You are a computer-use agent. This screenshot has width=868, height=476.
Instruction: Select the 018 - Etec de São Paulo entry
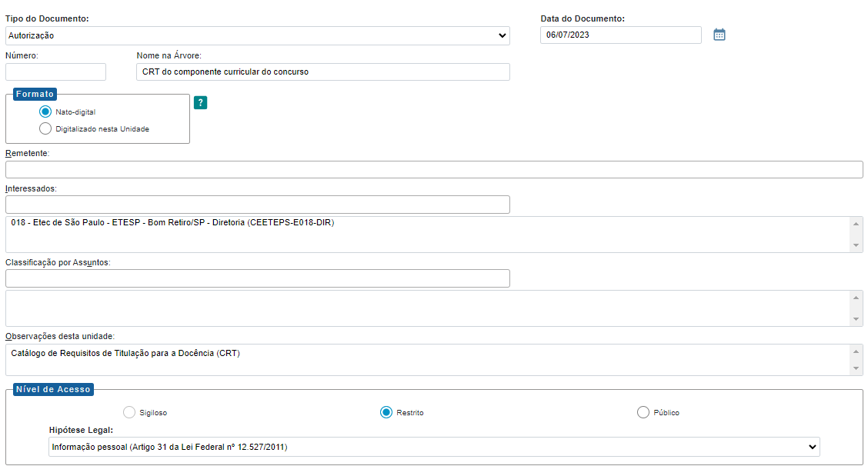[x=173, y=223]
